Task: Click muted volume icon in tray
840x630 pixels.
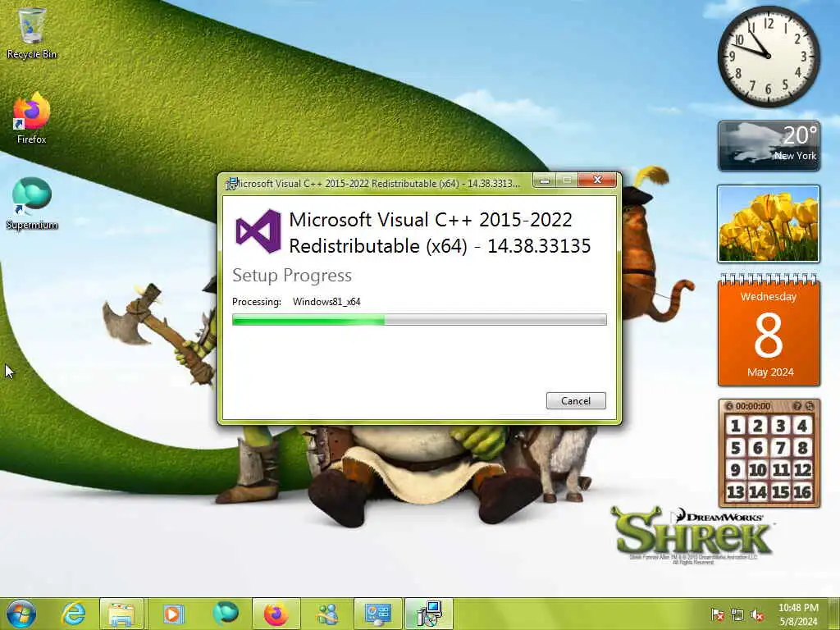Action: coord(757,615)
